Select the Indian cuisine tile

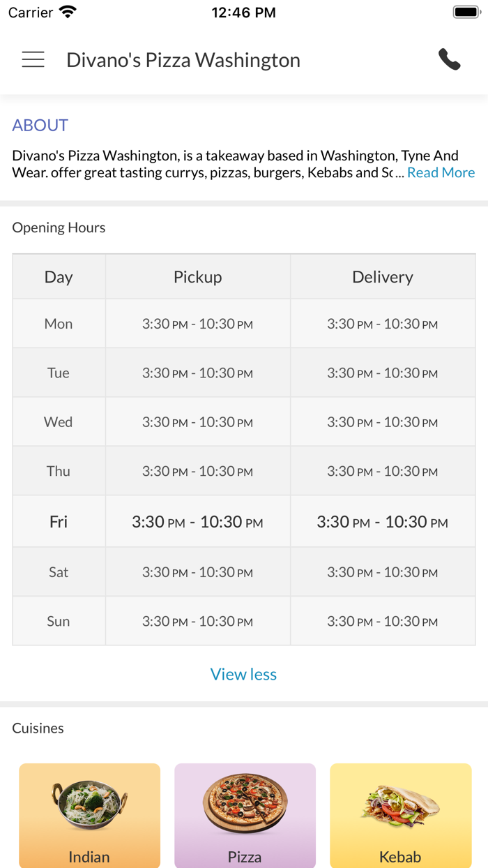click(89, 815)
